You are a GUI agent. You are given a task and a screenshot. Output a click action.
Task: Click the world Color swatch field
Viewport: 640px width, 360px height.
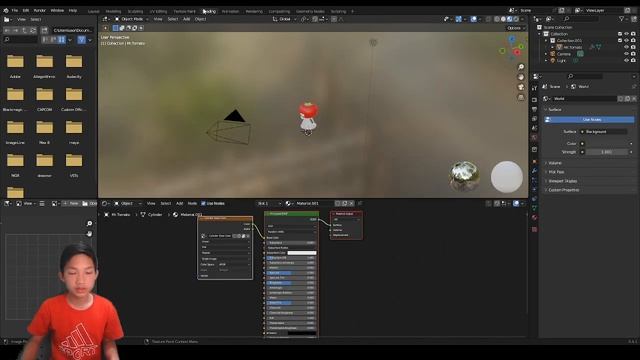pos(606,144)
